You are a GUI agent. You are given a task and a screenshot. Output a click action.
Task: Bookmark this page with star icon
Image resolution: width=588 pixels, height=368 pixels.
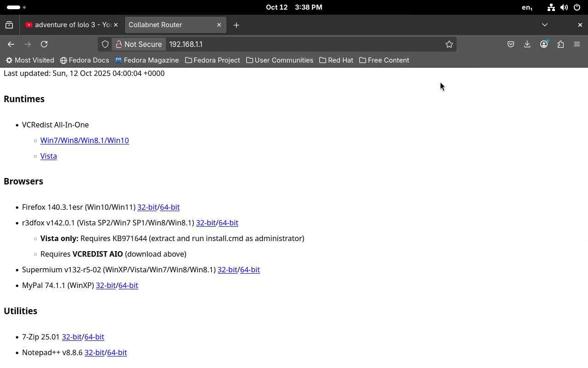pyautogui.click(x=449, y=44)
